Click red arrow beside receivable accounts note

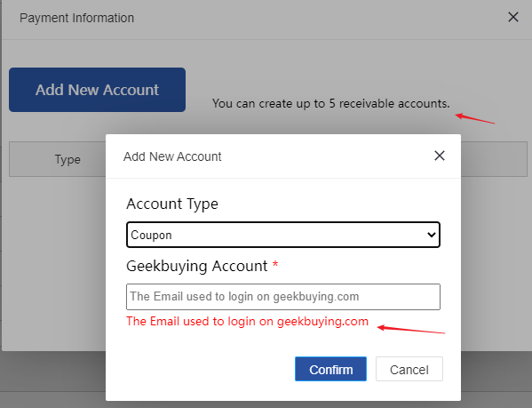[x=474, y=118]
